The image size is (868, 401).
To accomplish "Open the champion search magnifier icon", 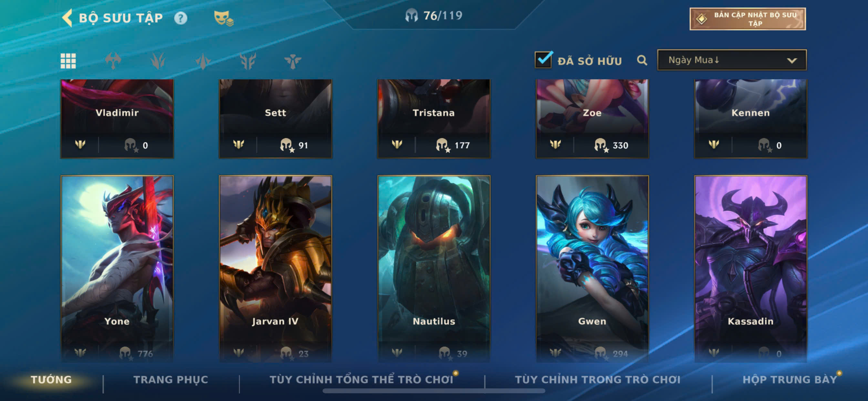I will [642, 60].
